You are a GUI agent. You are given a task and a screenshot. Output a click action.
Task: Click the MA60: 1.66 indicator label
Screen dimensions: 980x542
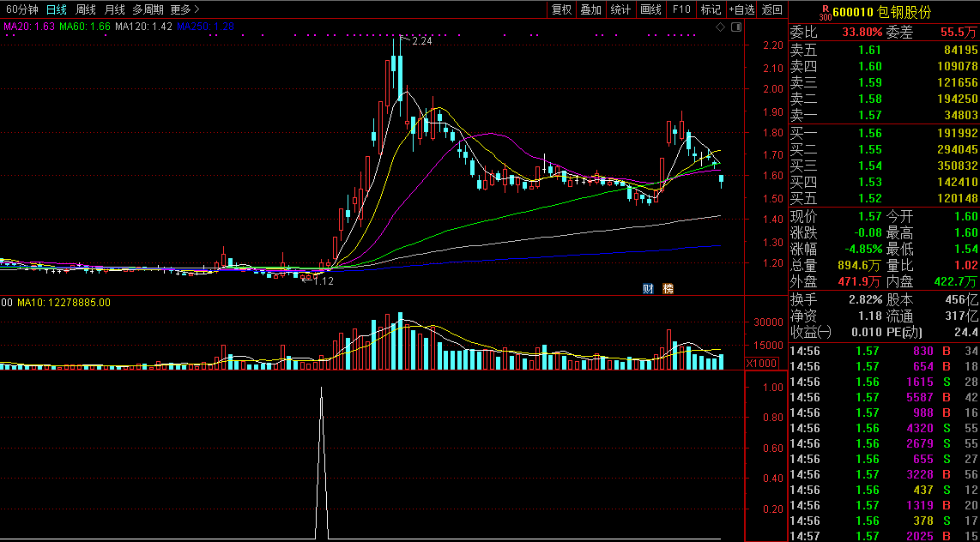[x=84, y=27]
